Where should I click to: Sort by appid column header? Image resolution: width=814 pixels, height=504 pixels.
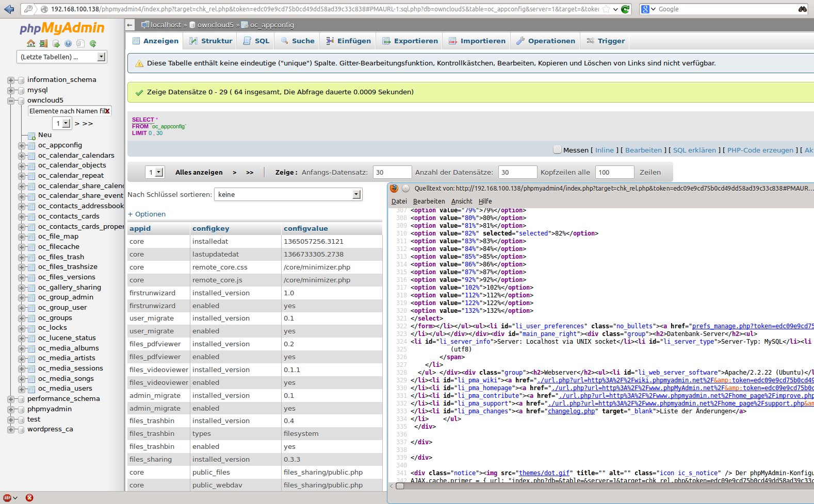[x=140, y=228]
